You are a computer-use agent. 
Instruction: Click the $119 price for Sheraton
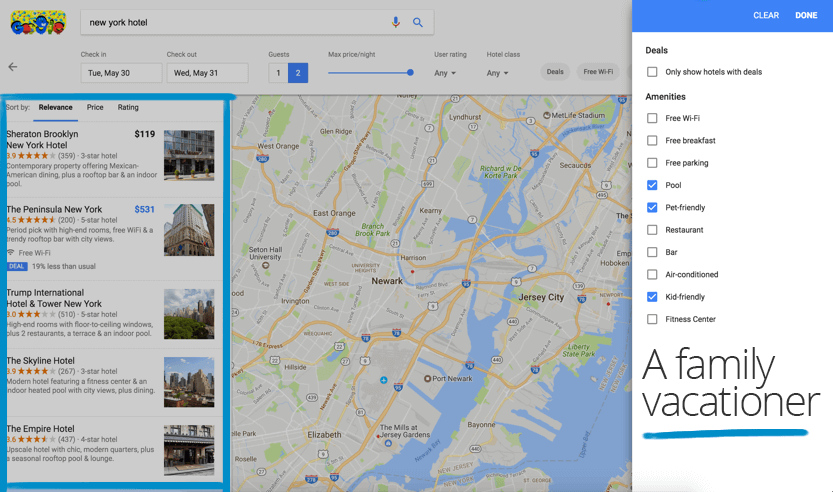(x=144, y=134)
